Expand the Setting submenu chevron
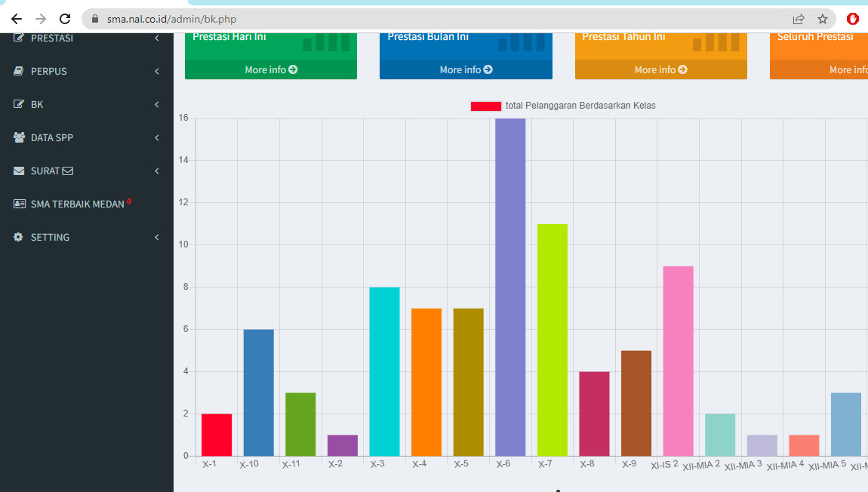 [x=157, y=237]
